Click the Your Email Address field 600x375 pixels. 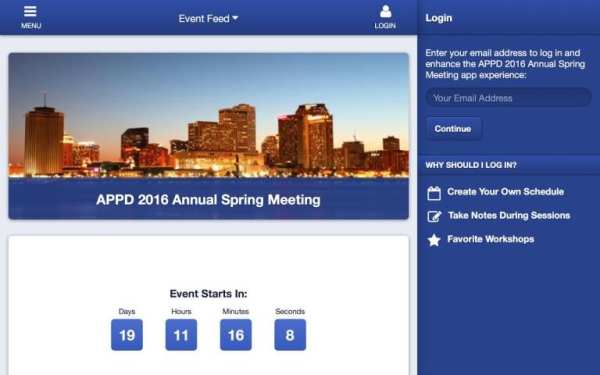click(x=509, y=98)
